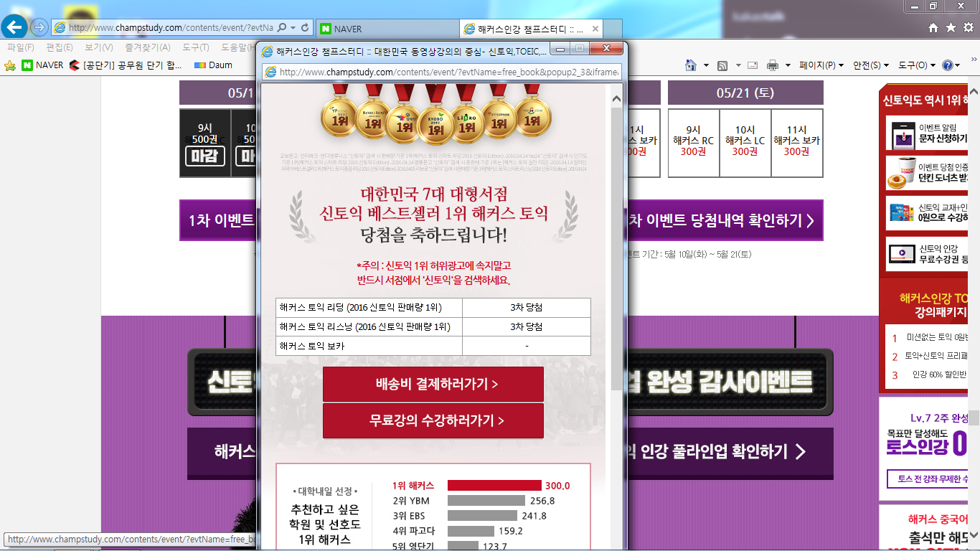Open the 즐겨찾기(A) menu
Viewport: 980px width, 551px height.
pyautogui.click(x=147, y=47)
